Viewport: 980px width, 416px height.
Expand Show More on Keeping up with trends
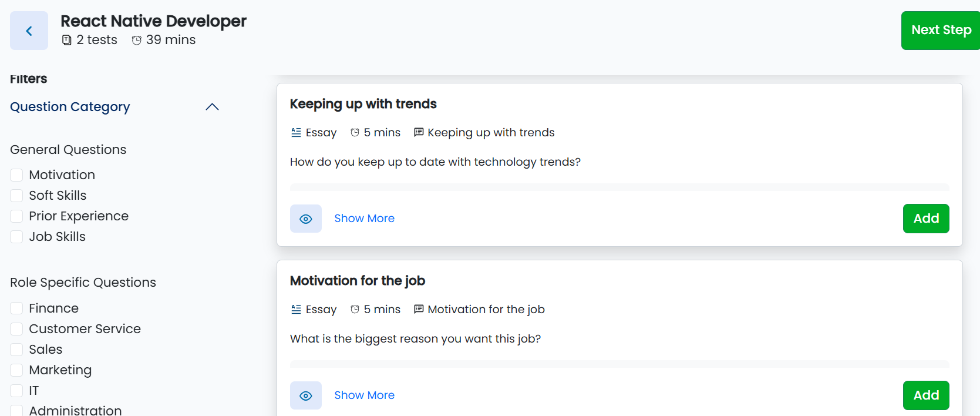pyautogui.click(x=364, y=219)
